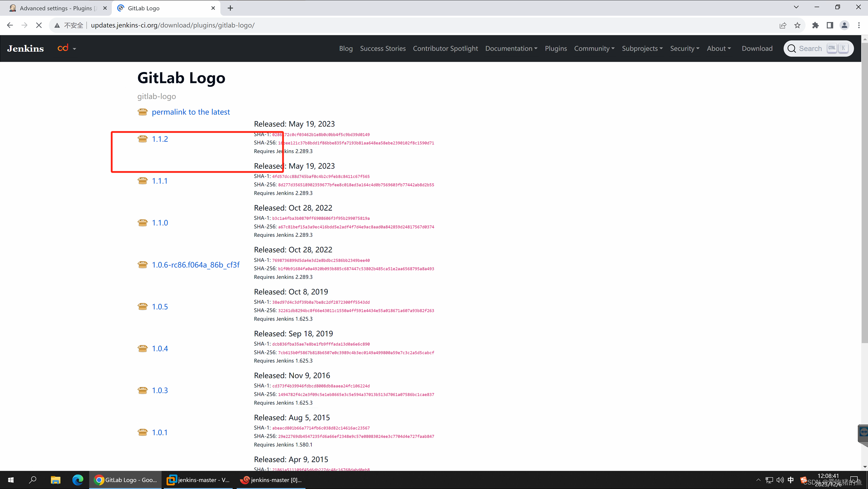Switch the Chinese input method indicator
The image size is (868, 489).
tap(791, 480)
